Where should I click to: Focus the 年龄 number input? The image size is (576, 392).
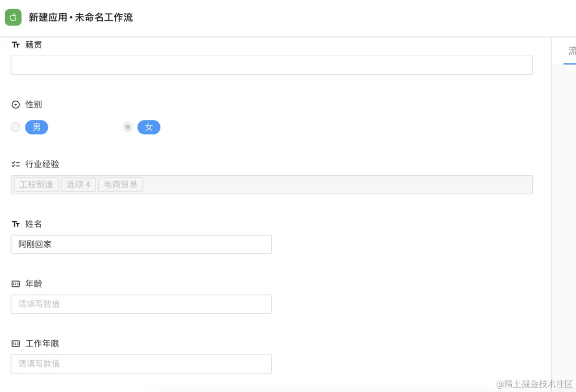tap(141, 304)
